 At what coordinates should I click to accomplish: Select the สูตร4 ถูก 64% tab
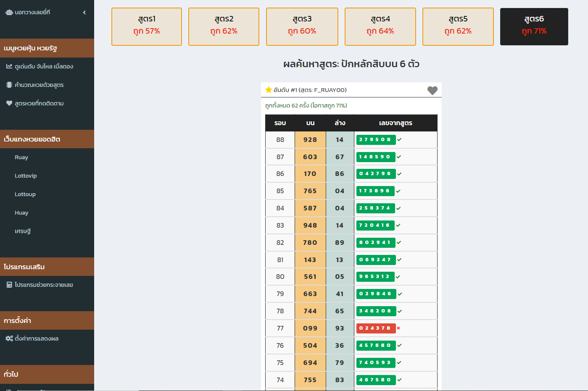(380, 26)
